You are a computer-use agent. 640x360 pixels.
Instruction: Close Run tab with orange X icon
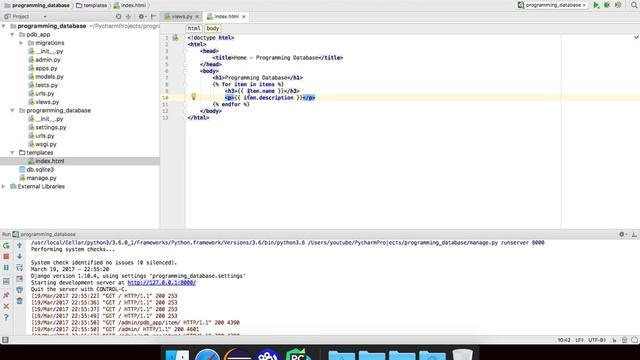[6, 306]
